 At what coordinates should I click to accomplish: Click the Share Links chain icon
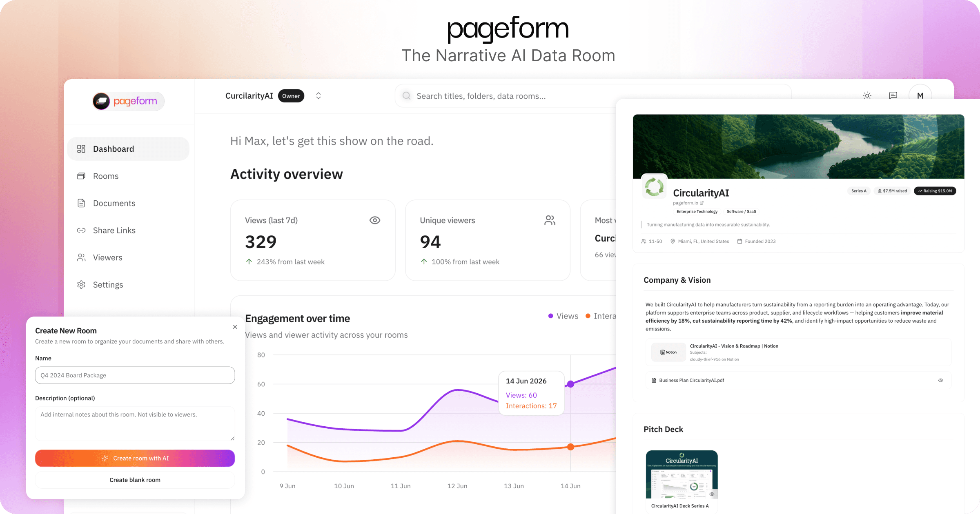coord(81,230)
